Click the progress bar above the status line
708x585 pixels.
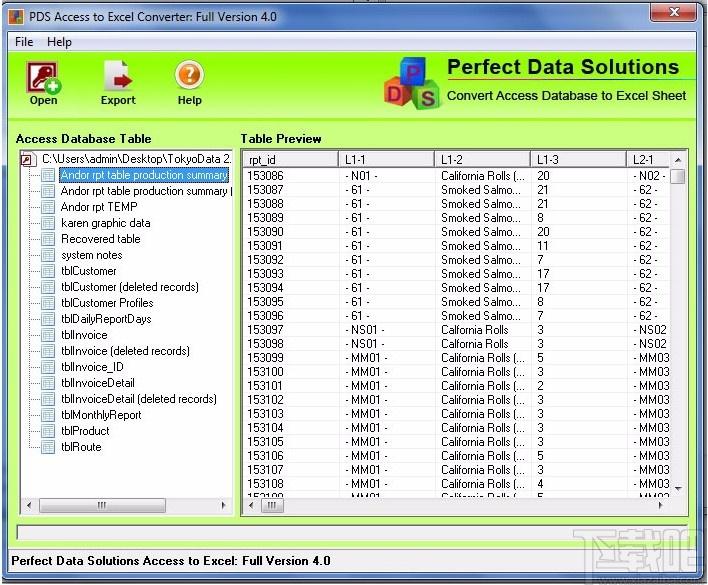(352, 533)
